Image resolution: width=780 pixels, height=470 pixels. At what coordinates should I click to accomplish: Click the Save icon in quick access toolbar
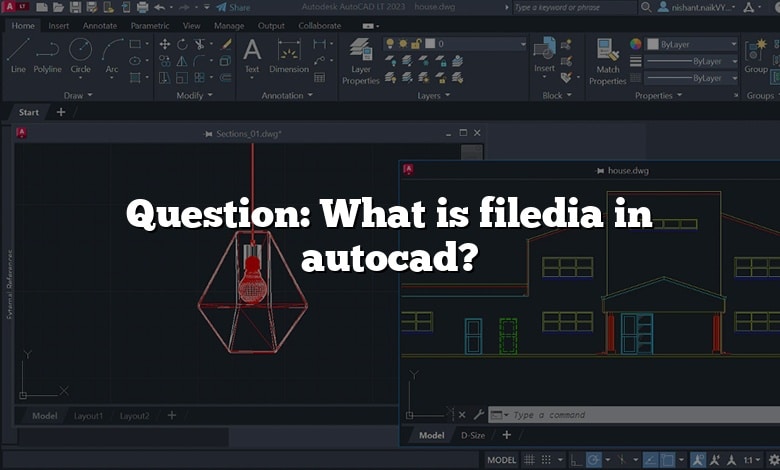coord(75,7)
